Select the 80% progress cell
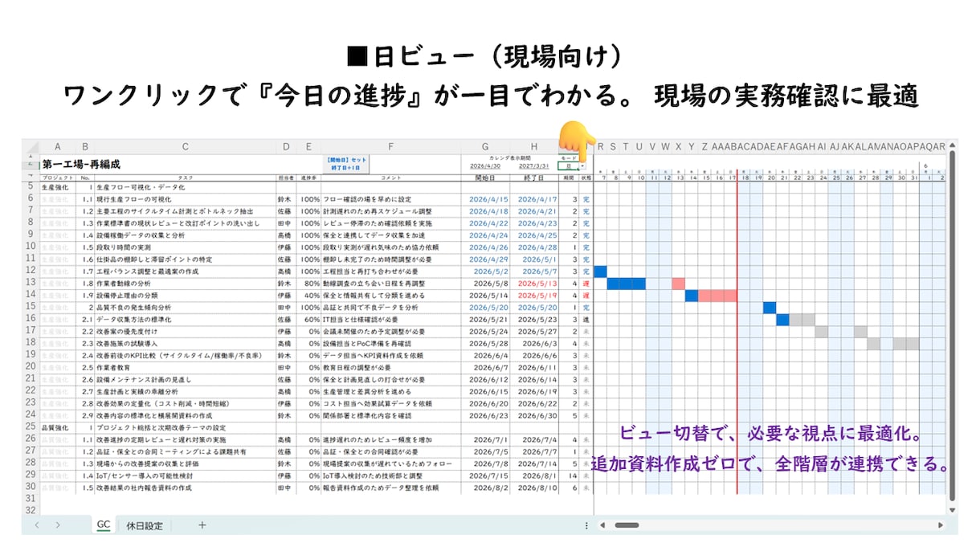The width and height of the screenshot is (980, 551). pos(309,283)
